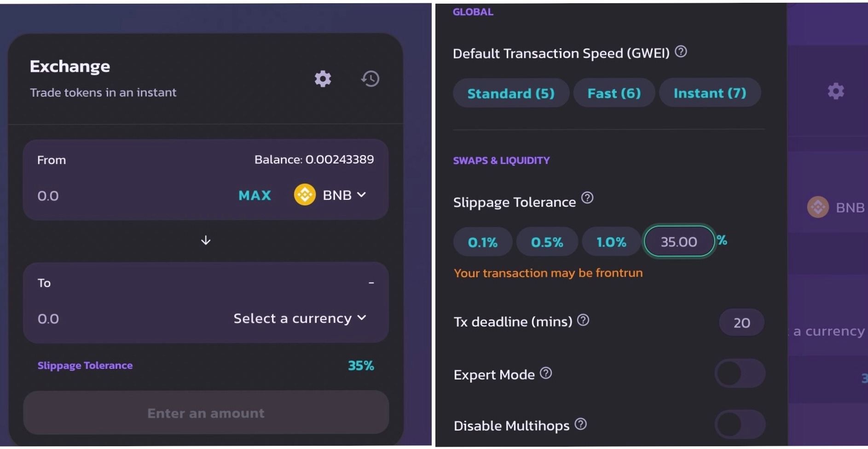Click the custom slippage 35.00 field
868x449 pixels.
pyautogui.click(x=679, y=241)
